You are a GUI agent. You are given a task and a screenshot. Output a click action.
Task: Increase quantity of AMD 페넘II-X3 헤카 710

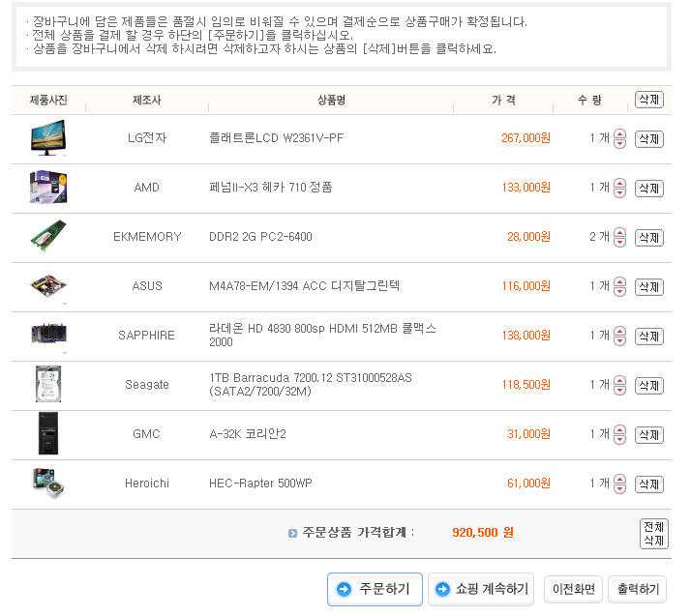tap(619, 184)
